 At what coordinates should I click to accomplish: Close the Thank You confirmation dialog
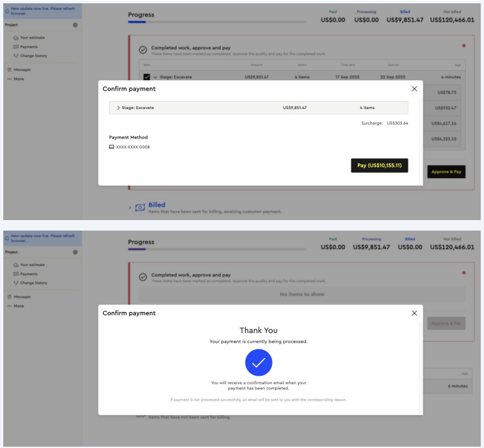[x=414, y=313]
